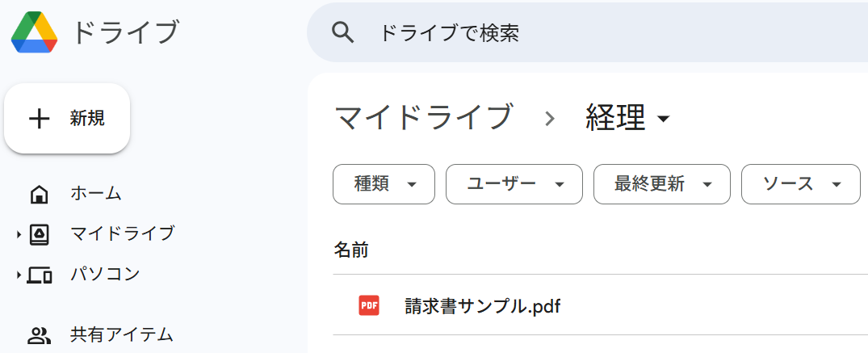
Task: Open the ソース filter dropdown
Action: (800, 184)
